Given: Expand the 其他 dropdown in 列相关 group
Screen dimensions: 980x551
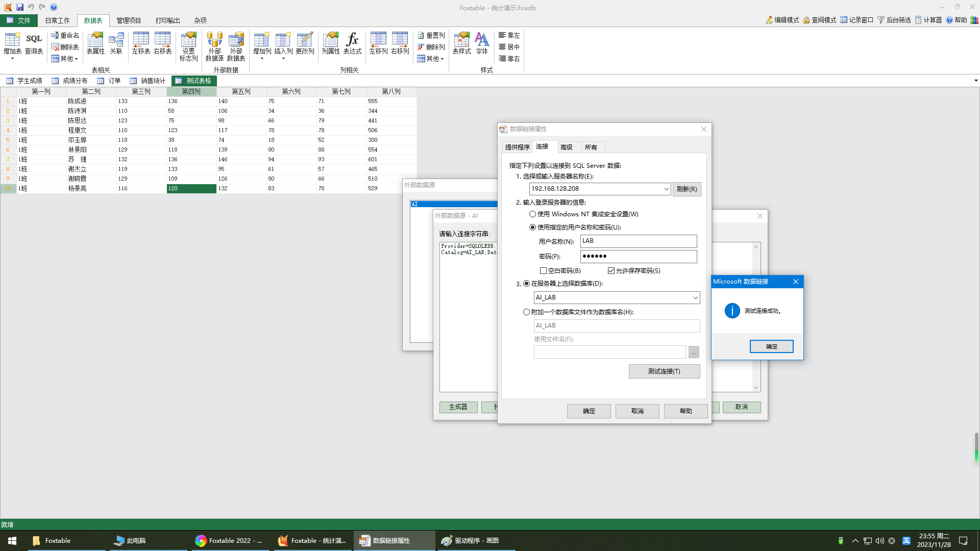Looking at the screenshot, I should coord(431,59).
